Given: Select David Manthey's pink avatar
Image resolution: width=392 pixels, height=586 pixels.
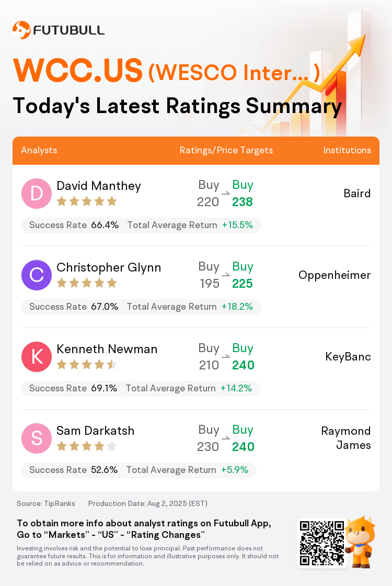Looking at the screenshot, I should pos(37,194).
